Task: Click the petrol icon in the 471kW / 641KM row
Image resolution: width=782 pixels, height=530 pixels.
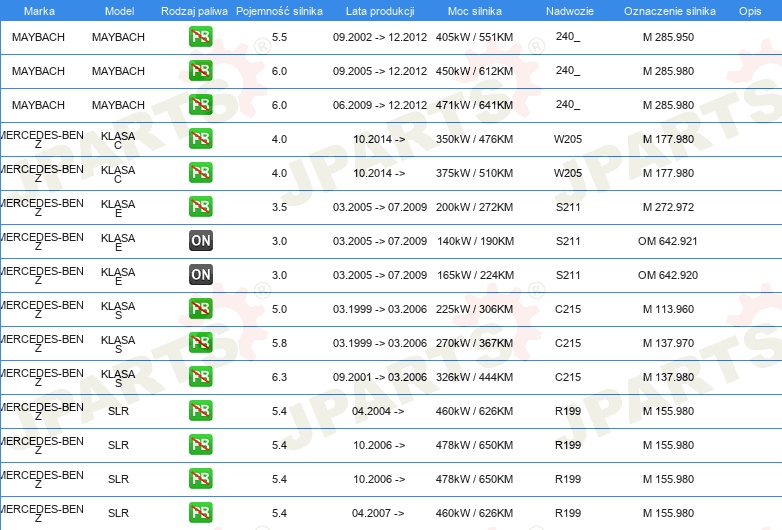Action: pyautogui.click(x=200, y=105)
